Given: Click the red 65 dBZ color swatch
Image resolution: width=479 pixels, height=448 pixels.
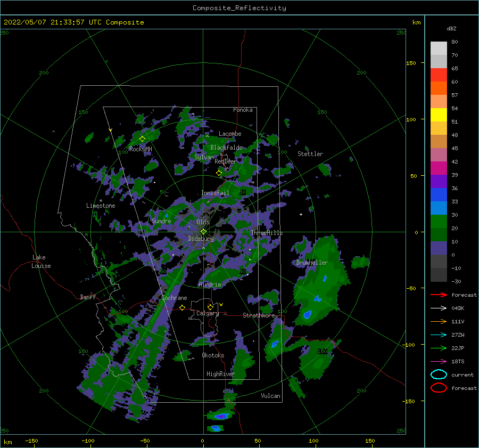Looking at the screenshot, I should [439, 75].
